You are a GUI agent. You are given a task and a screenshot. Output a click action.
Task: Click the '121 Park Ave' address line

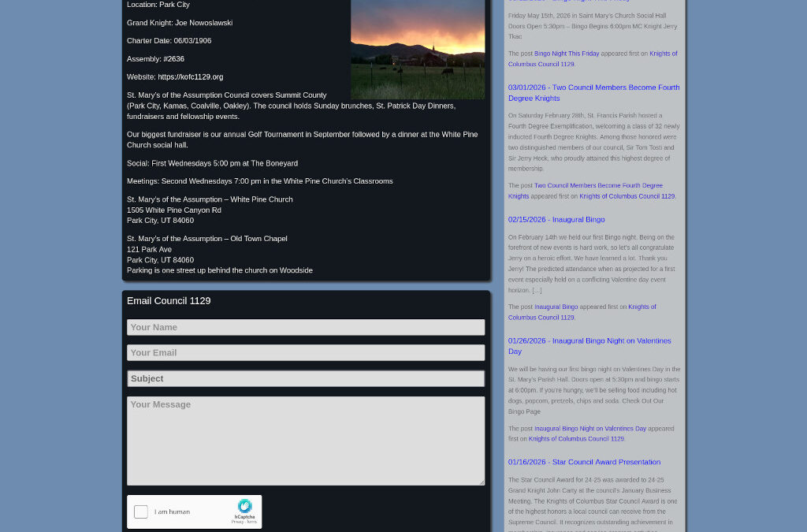[149, 250]
